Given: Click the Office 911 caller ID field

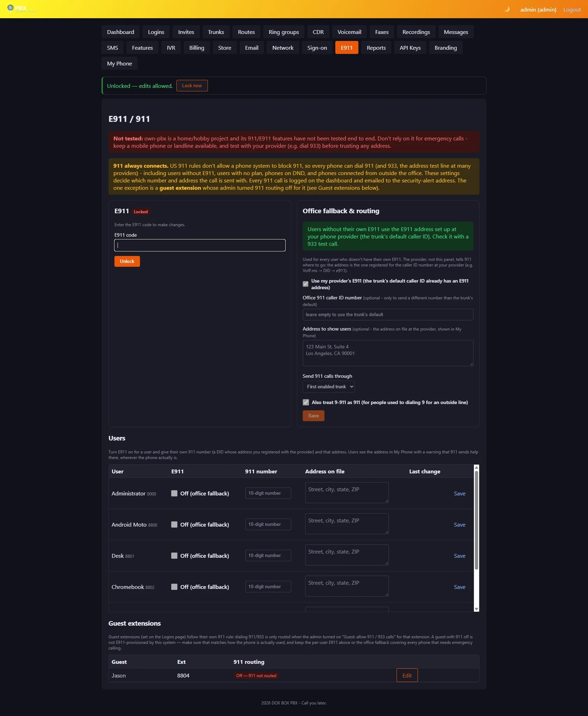Looking at the screenshot, I should coord(388,314).
